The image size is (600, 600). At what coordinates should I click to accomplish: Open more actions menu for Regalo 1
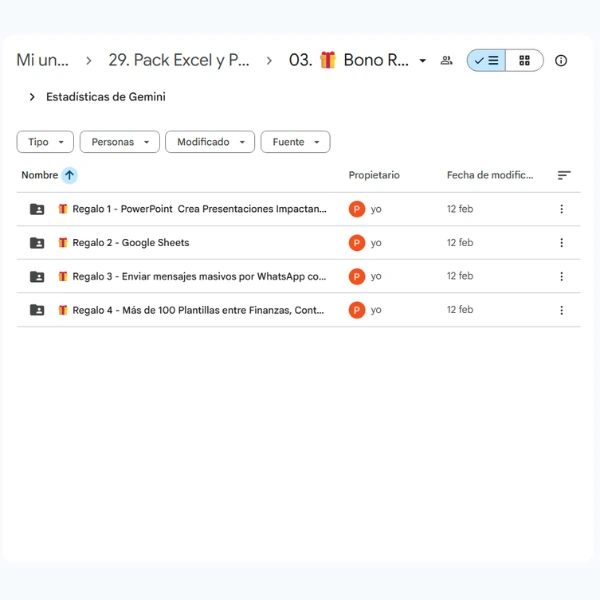[x=561, y=209]
